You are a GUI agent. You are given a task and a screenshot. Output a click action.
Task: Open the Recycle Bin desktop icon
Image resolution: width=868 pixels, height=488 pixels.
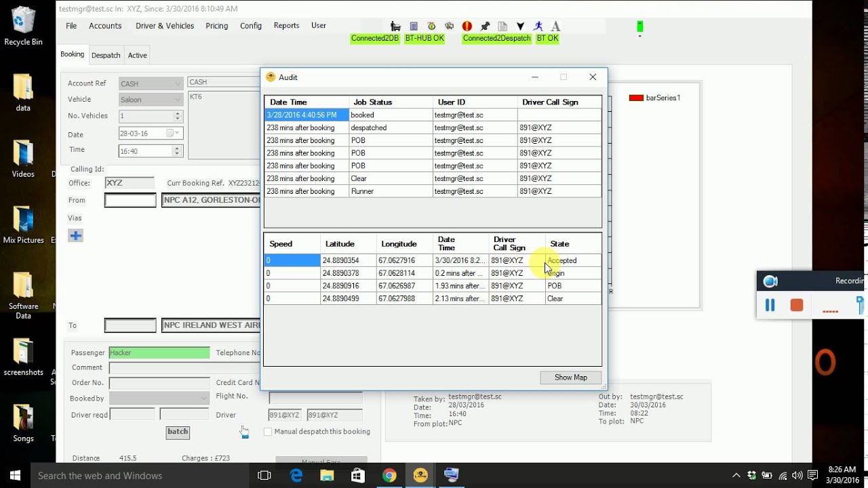coord(23,26)
